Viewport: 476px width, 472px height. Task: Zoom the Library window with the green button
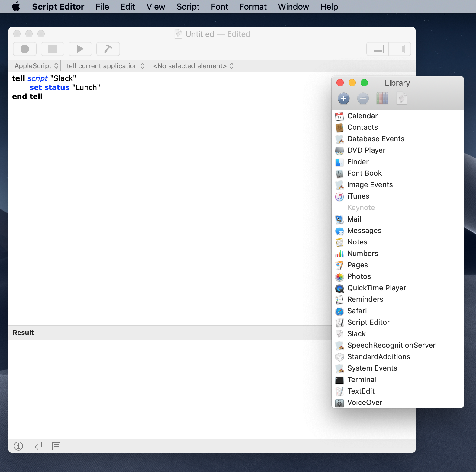364,83
